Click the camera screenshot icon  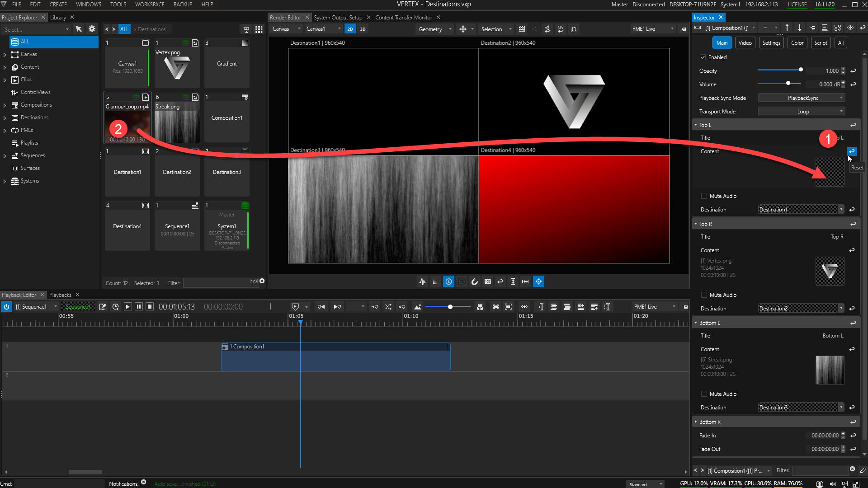[488, 281]
